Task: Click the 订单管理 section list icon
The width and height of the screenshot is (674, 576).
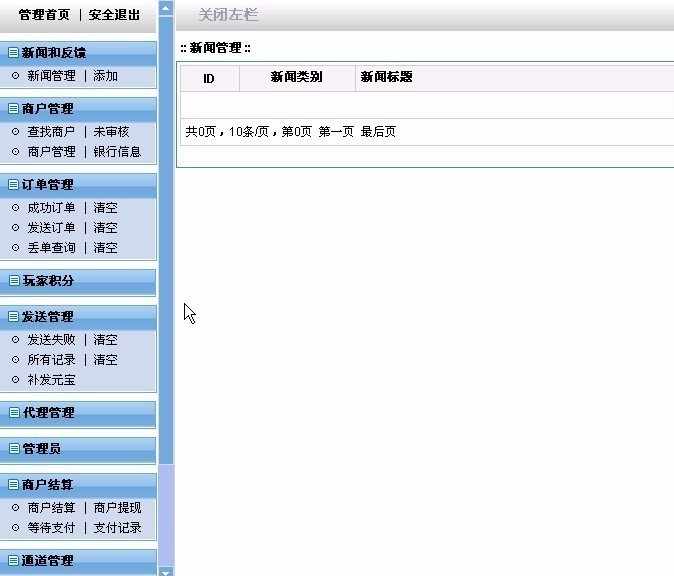Action: click(14, 185)
